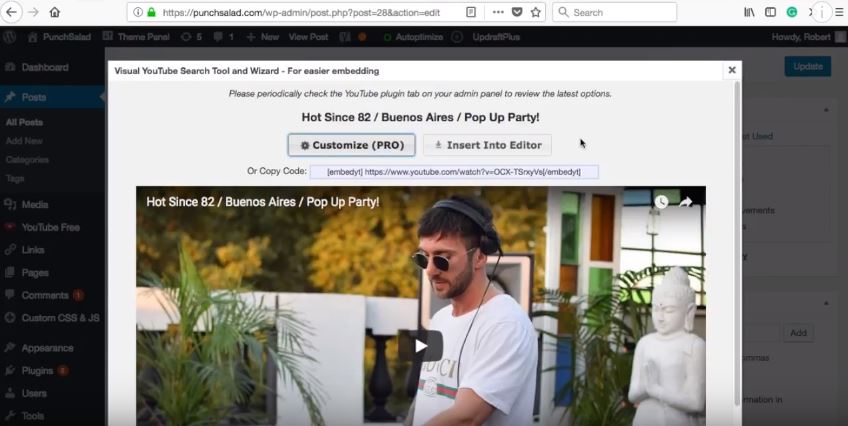Show sidebars icon in Firefox toolbar
Viewport: 848px width, 426px height.
click(771, 12)
